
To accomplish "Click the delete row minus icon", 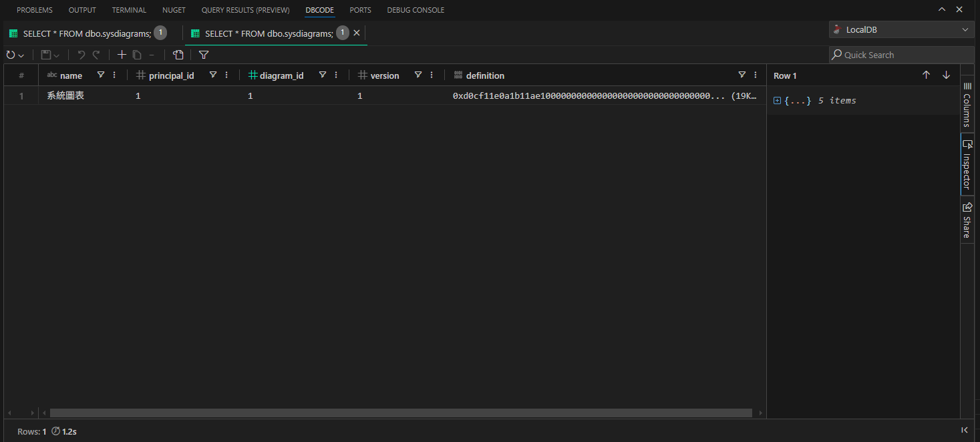I will [152, 55].
